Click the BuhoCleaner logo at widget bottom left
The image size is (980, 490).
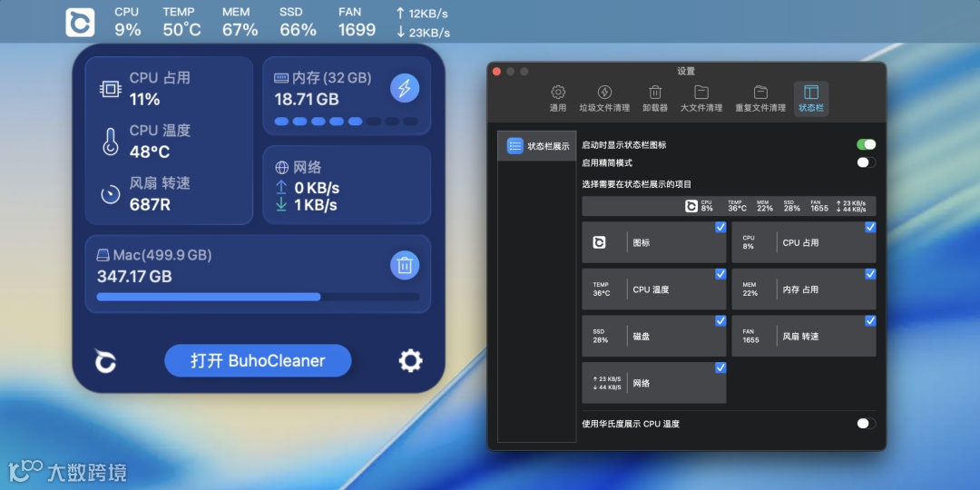point(105,360)
